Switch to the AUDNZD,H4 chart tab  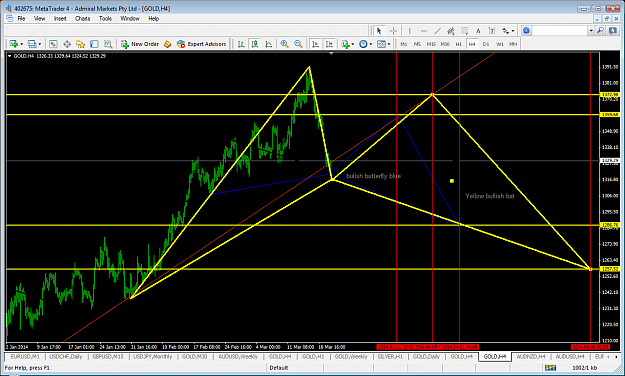pos(531,356)
